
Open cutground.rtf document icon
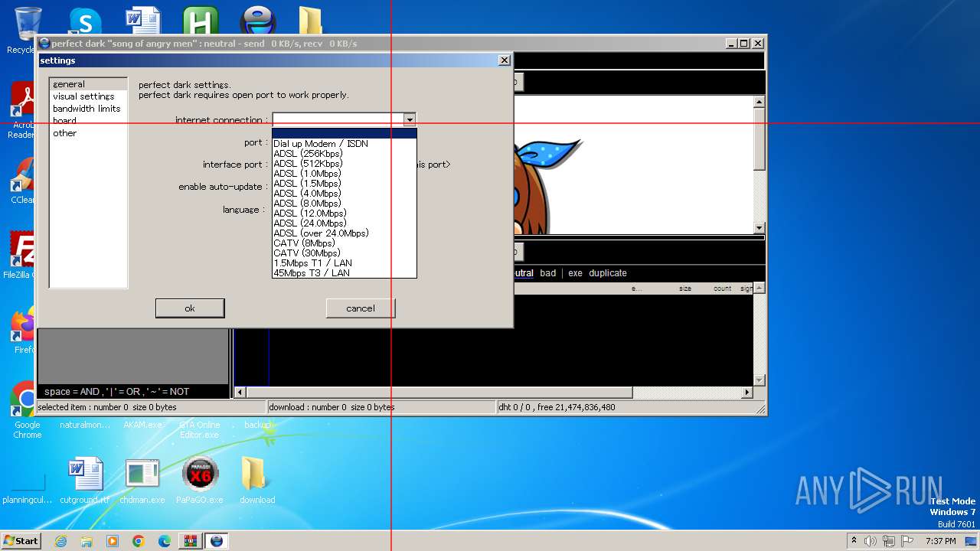point(85,481)
